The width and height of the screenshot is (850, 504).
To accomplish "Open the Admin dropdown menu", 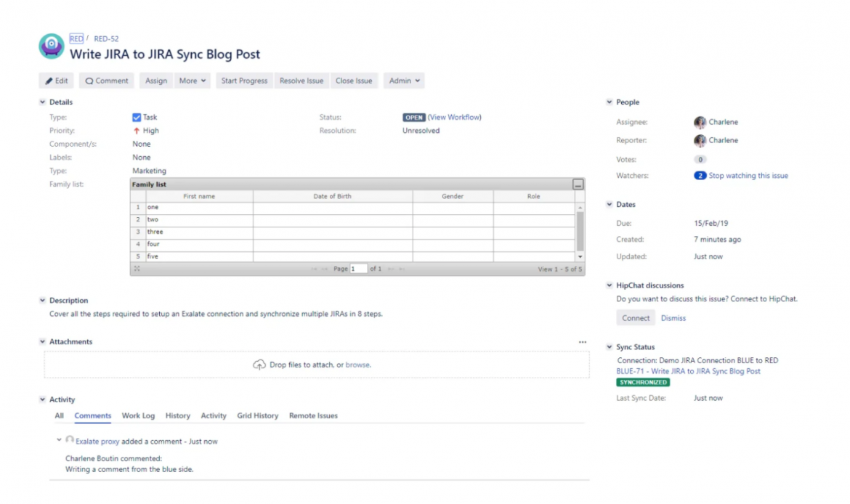I will click(404, 81).
